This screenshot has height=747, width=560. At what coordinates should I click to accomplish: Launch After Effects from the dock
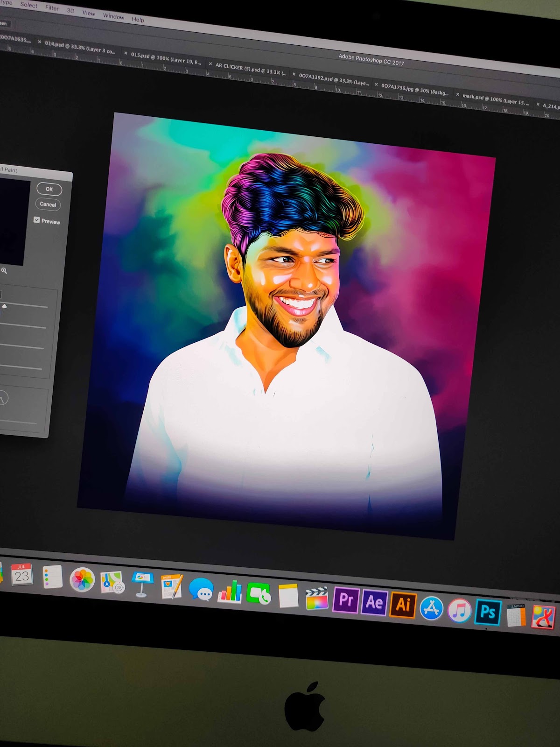click(374, 602)
